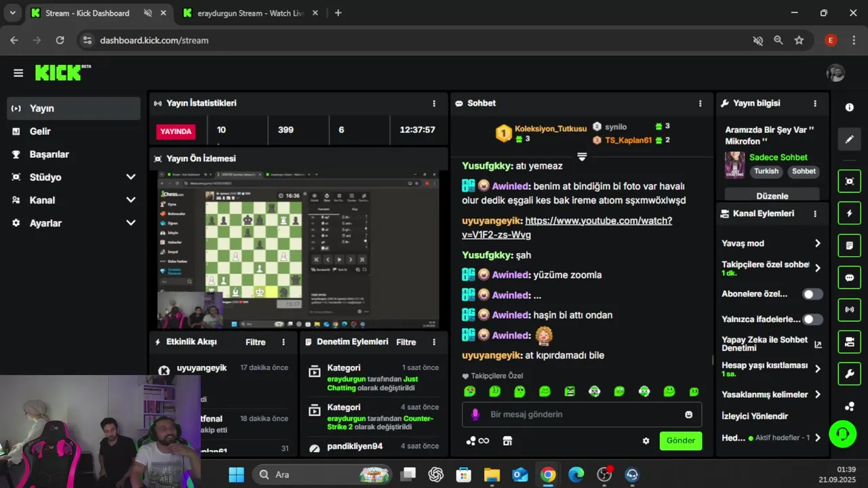Viewport: 868px width, 488px height.
Task: Click the stream preview frame icon in right rail
Action: [x=849, y=181]
